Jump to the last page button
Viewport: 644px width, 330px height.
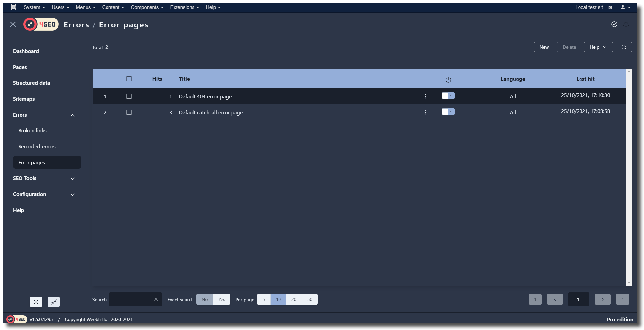tap(623, 299)
